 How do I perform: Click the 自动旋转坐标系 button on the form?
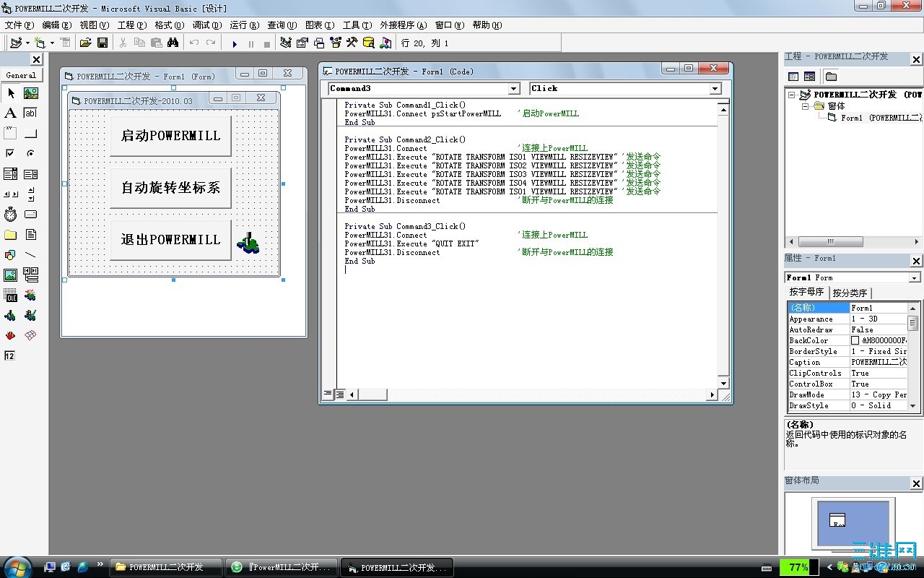[x=170, y=188]
